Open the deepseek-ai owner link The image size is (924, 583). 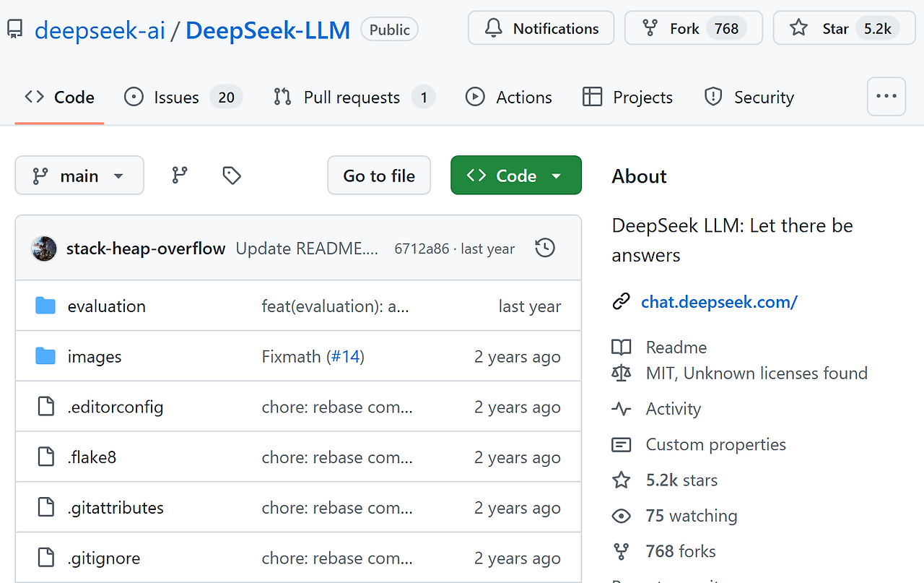100,30
